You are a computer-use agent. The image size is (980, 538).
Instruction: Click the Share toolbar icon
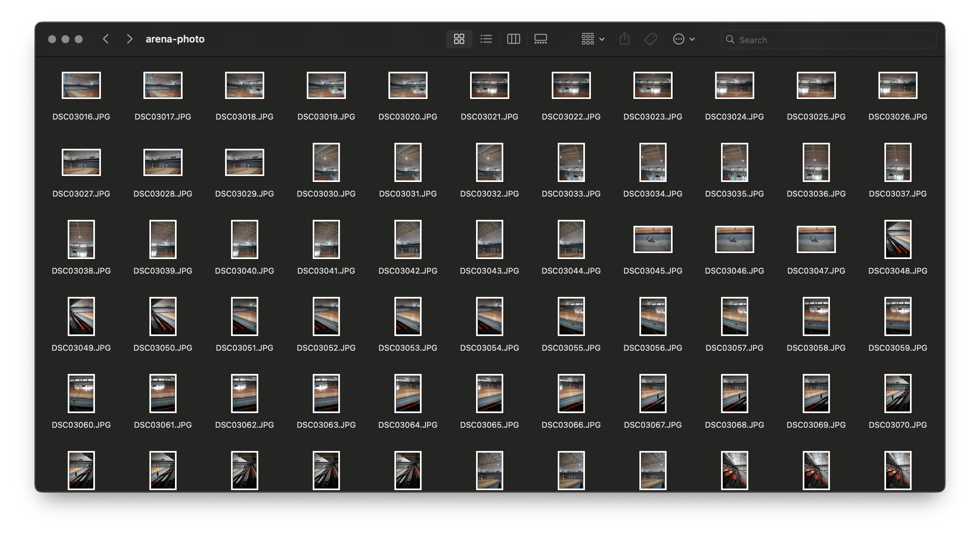coord(624,39)
